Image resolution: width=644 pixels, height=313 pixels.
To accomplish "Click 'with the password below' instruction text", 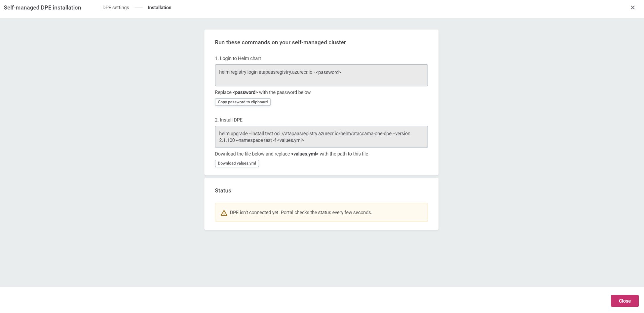I will pos(285,92).
